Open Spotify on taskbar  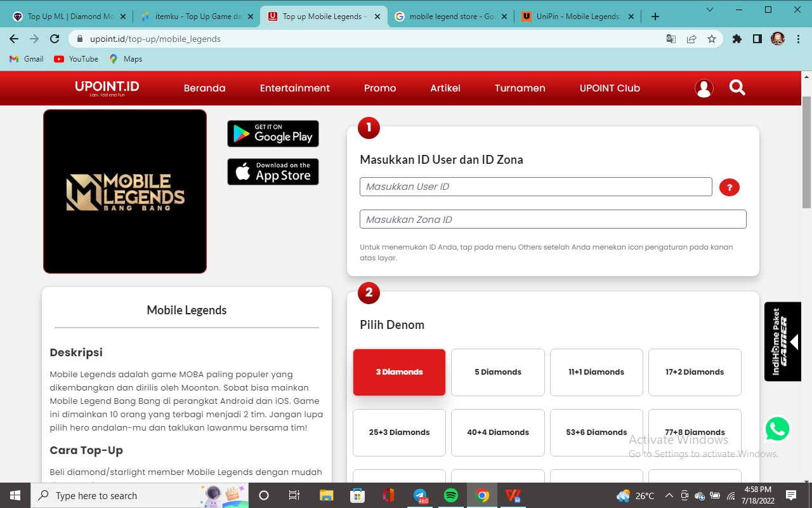pos(451,495)
